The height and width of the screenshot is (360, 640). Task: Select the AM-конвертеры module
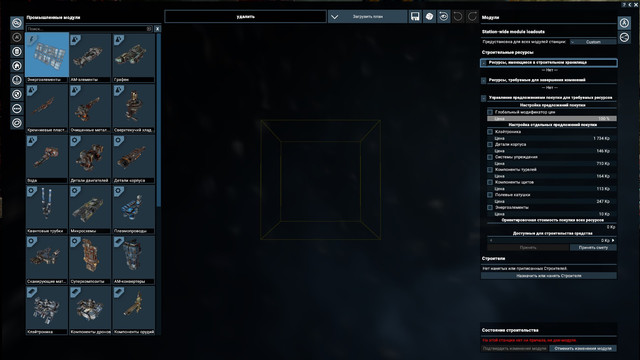pyautogui.click(x=133, y=260)
